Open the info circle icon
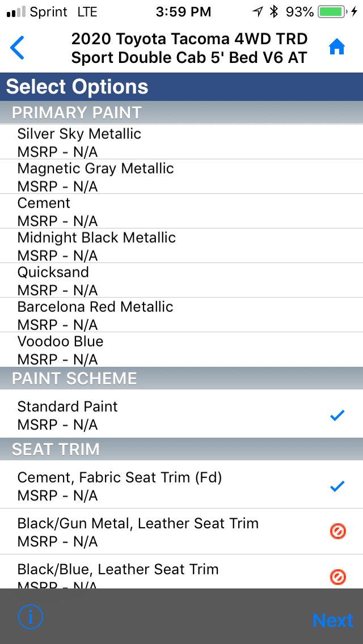The image size is (363, 644). coord(31,616)
